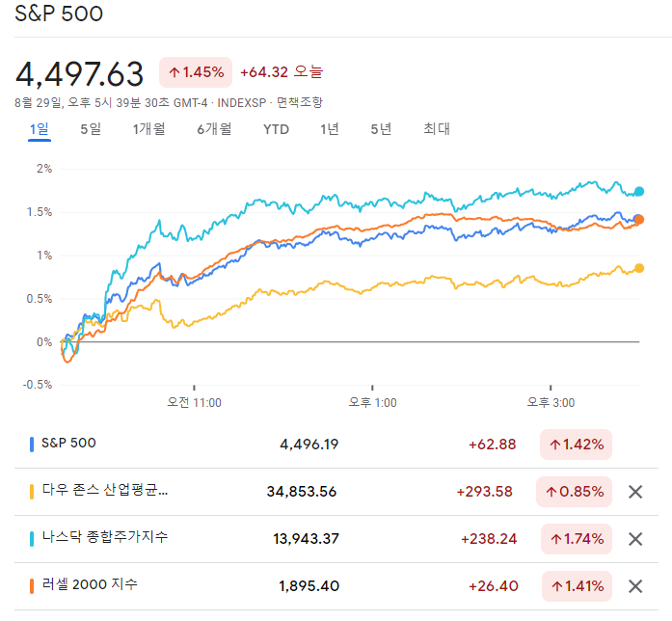The image size is (672, 621).
Task: Click the yellow Dow Jones endpoint dot on chart
Action: 639,268
